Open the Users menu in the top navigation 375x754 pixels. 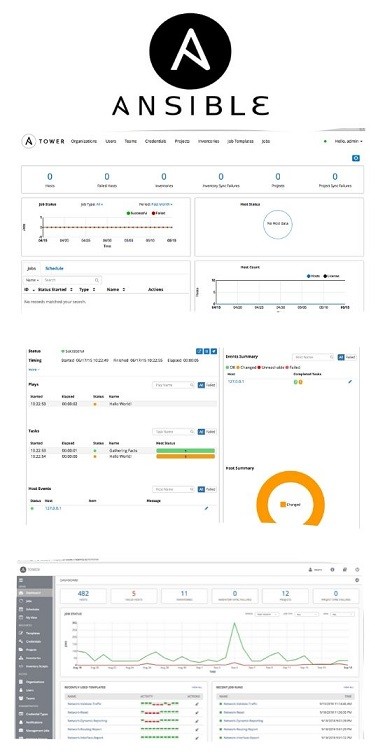click(111, 141)
